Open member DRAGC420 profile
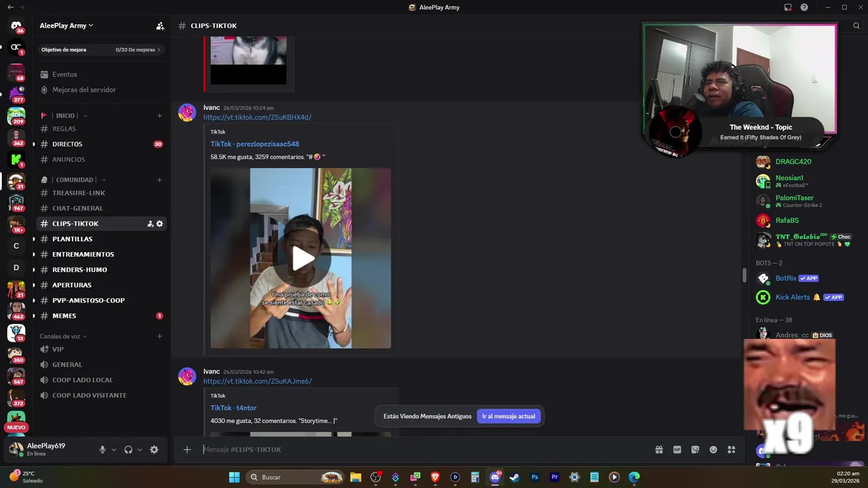This screenshot has width=868, height=488. click(x=793, y=161)
